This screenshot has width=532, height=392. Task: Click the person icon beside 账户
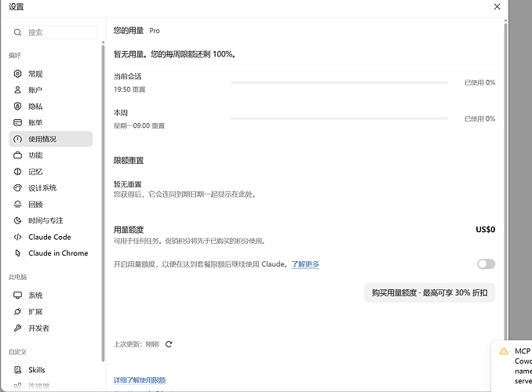(x=17, y=90)
